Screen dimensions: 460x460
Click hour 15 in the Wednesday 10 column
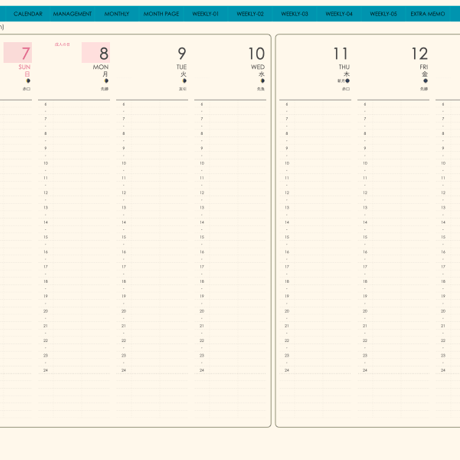click(x=202, y=237)
